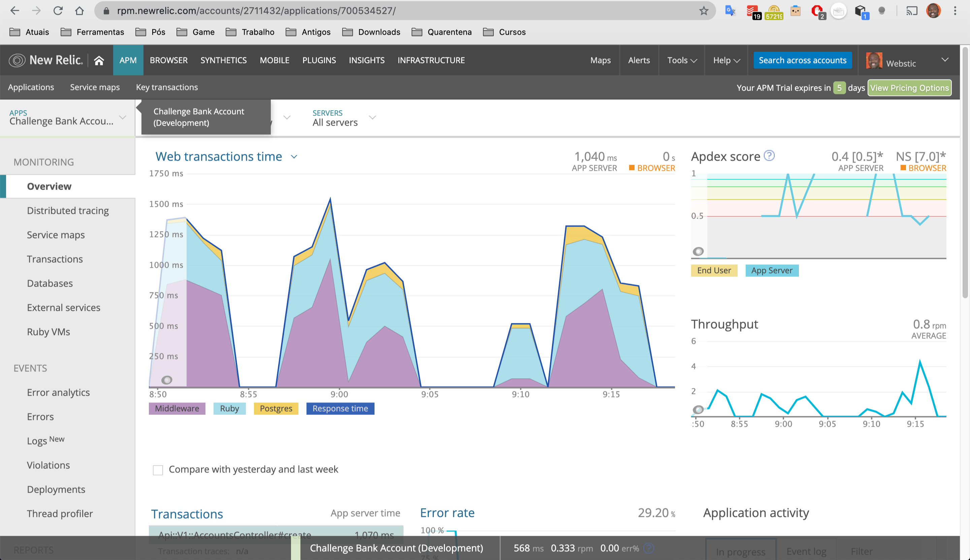Click the Search across accounts button
The height and width of the screenshot is (560, 970).
[802, 60]
